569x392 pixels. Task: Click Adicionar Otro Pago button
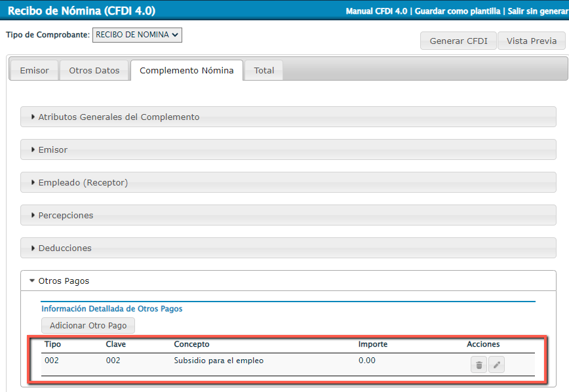tap(88, 325)
